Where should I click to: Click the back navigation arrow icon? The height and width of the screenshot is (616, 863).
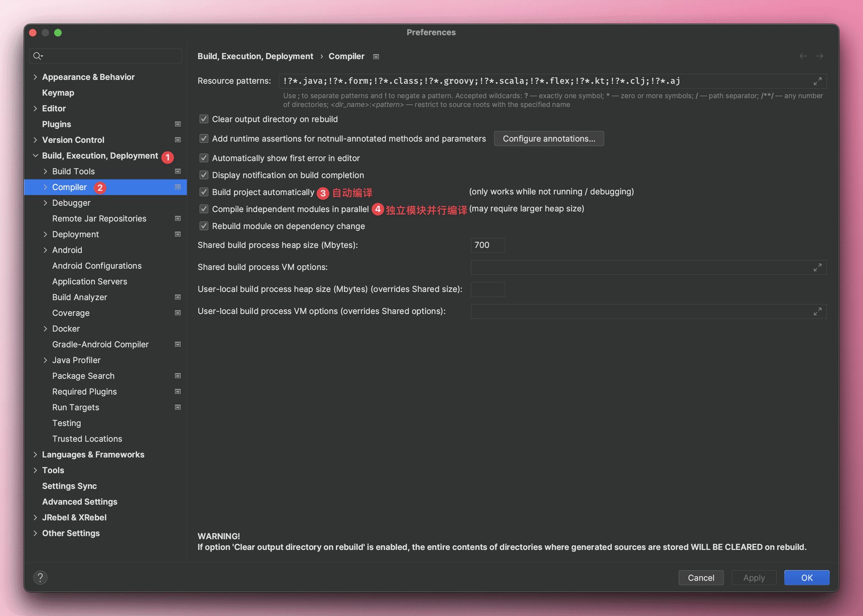pos(803,56)
